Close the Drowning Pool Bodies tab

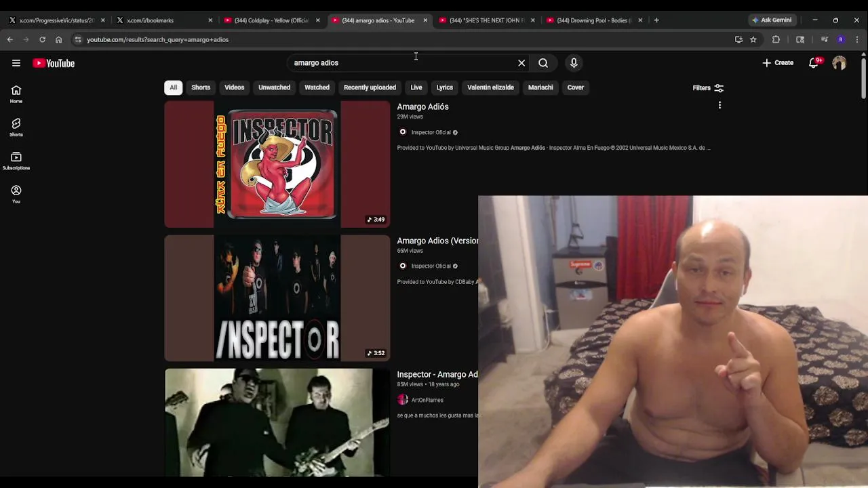640,20
